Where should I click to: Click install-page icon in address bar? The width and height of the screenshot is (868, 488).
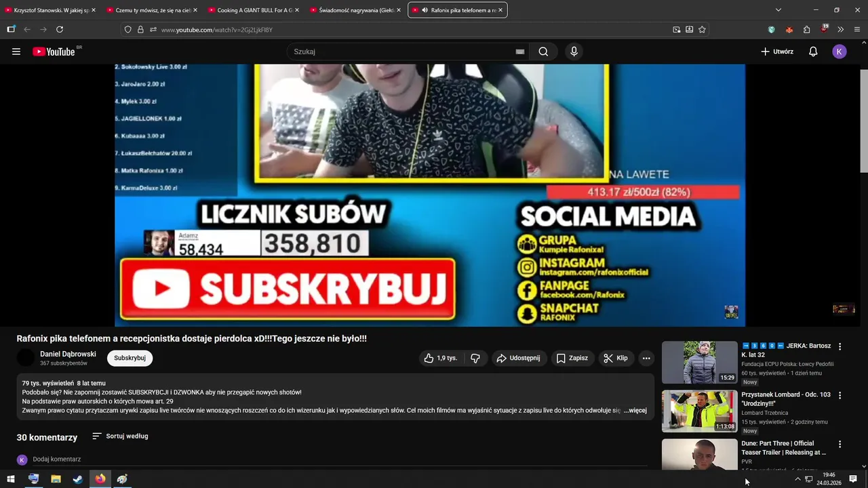pyautogui.click(x=690, y=30)
